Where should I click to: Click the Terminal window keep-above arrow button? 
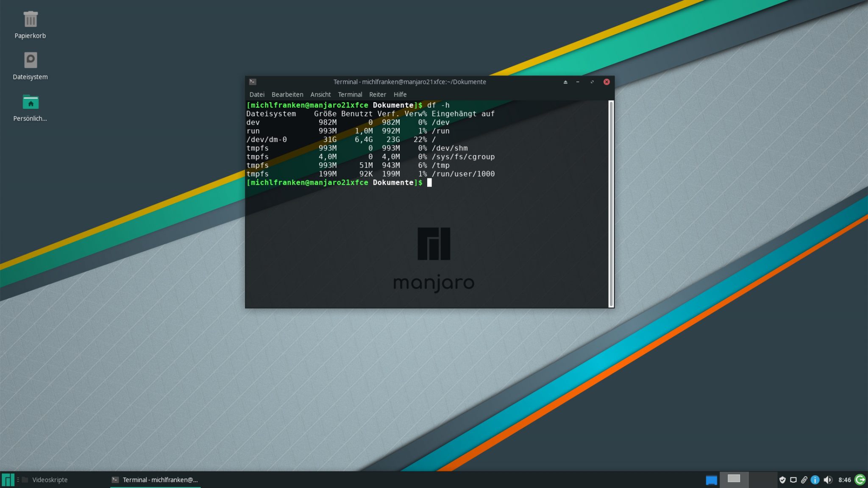coord(565,82)
